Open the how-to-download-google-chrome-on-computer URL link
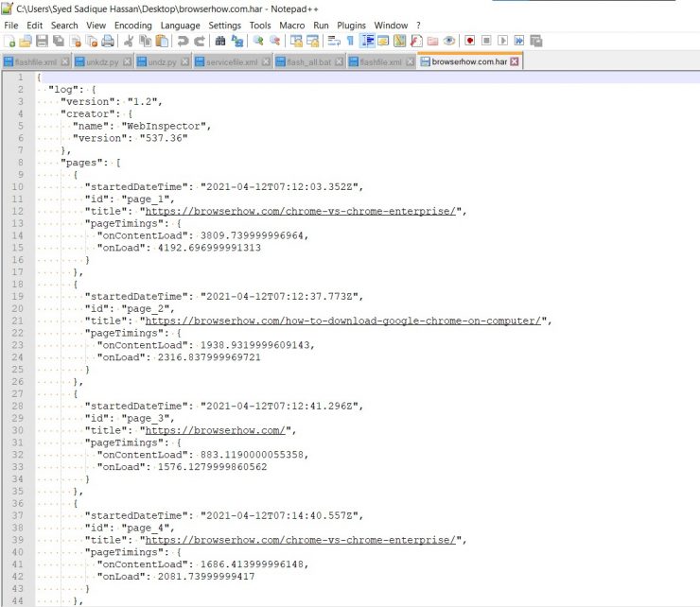This screenshot has height=607, width=700. click(343, 321)
